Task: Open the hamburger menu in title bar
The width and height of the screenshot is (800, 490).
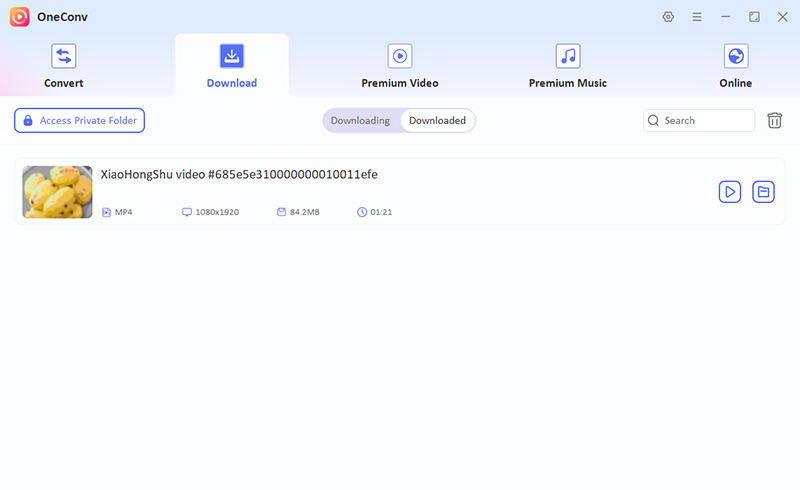Action: point(696,17)
